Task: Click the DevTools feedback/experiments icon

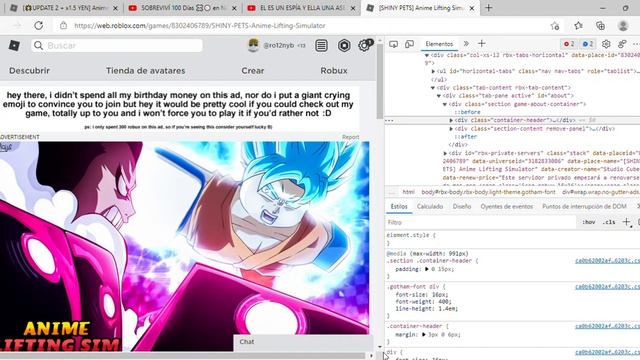Action: pyautogui.click(x=622, y=44)
